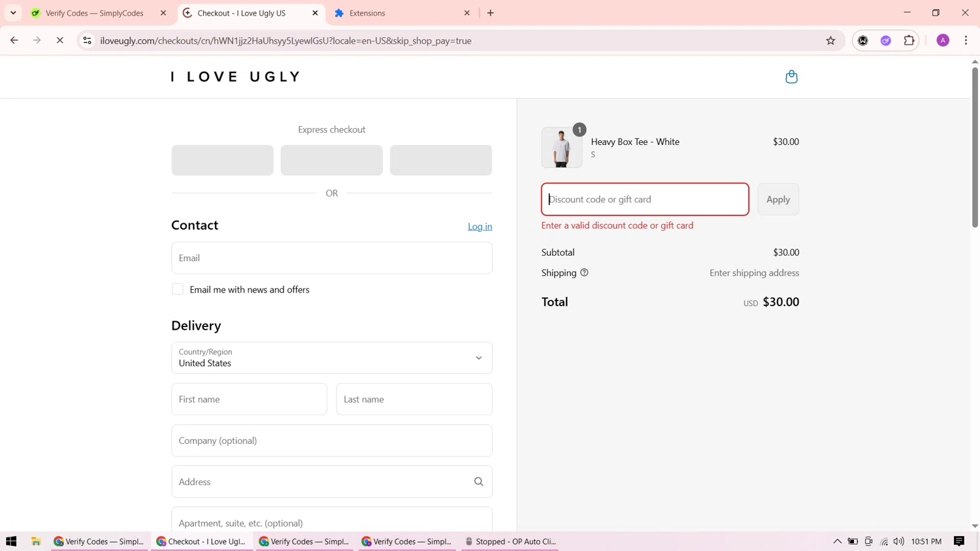Image resolution: width=980 pixels, height=551 pixels.
Task: Click the dark circular extension icon
Action: [x=863, y=40]
